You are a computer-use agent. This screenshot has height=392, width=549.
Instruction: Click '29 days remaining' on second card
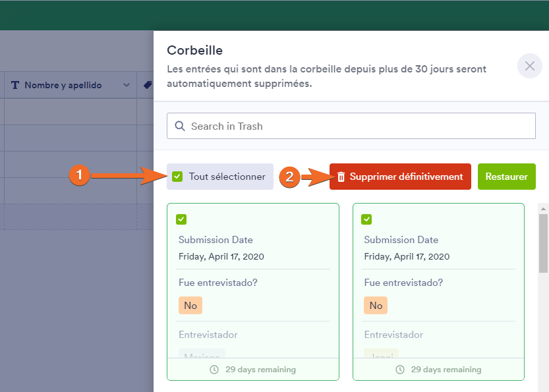(x=446, y=370)
